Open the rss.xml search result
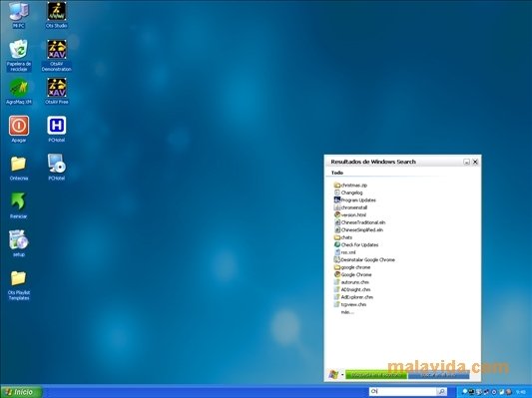Image resolution: width=532 pixels, height=398 pixels. [344, 252]
